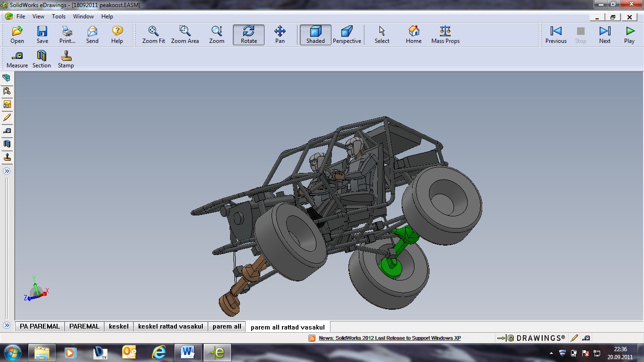The height and width of the screenshot is (362, 644).
Task: Select the Stamp tool in toolbar
Action: [66, 59]
